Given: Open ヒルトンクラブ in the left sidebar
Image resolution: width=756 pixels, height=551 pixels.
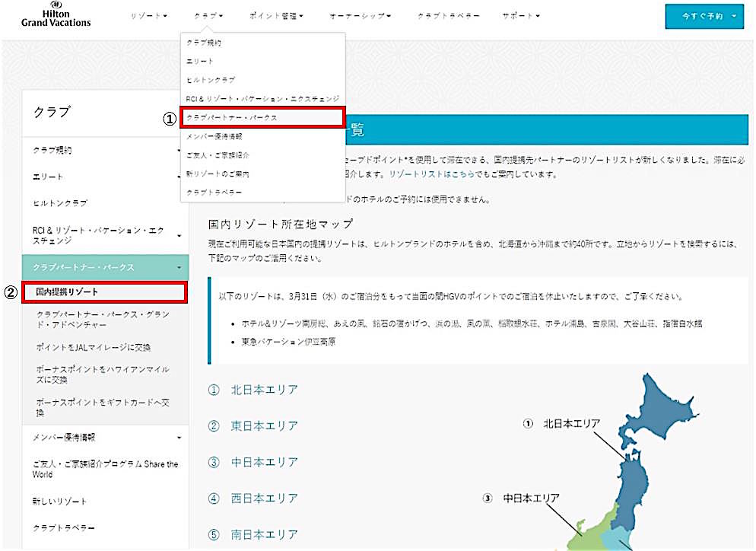Looking at the screenshot, I should coord(60,203).
